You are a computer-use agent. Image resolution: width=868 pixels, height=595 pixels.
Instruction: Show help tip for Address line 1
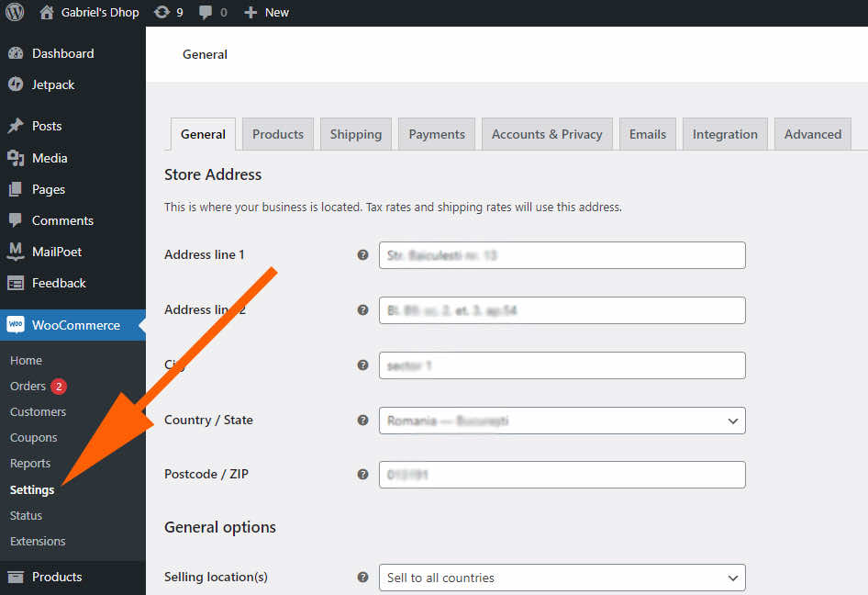[362, 255]
